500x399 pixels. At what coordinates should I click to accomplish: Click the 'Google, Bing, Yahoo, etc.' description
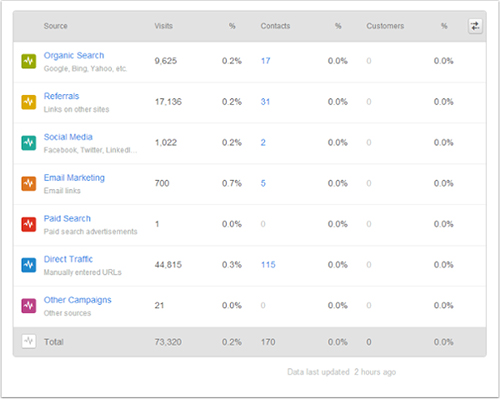click(x=85, y=69)
